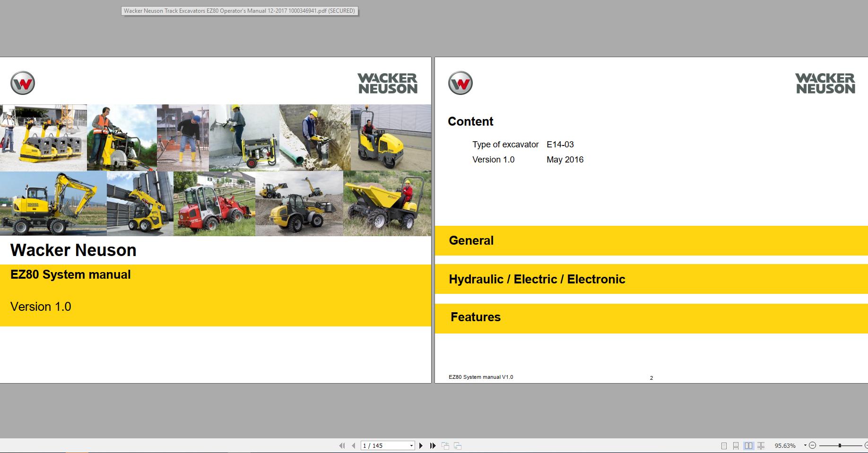Go to the previous page

tap(353, 445)
